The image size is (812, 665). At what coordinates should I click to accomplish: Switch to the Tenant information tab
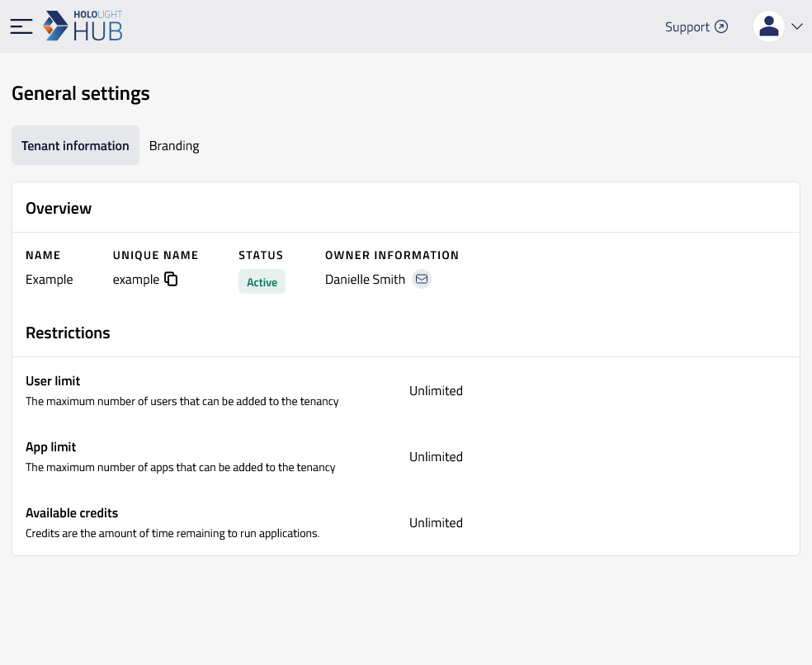(75, 145)
